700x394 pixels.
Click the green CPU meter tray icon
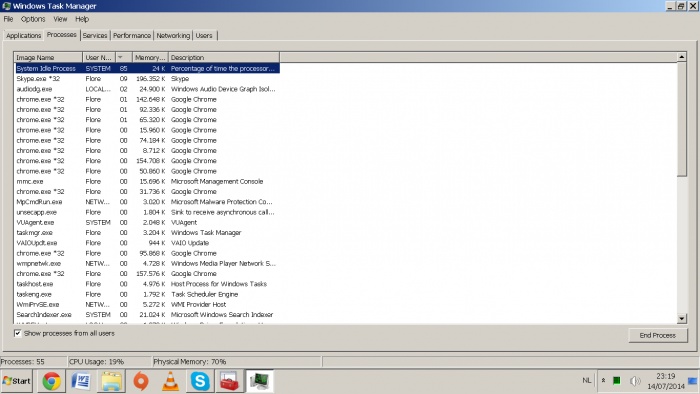tap(617, 381)
